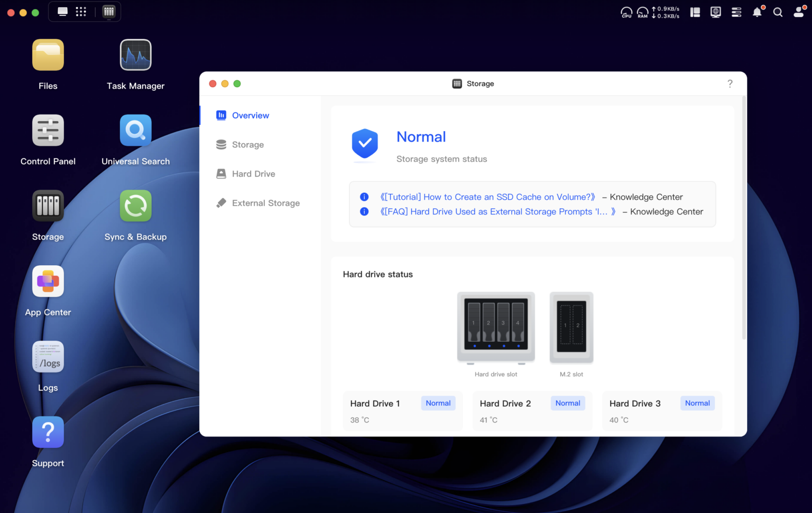Open the Support help icon
This screenshot has height=513, width=812.
pyautogui.click(x=48, y=433)
